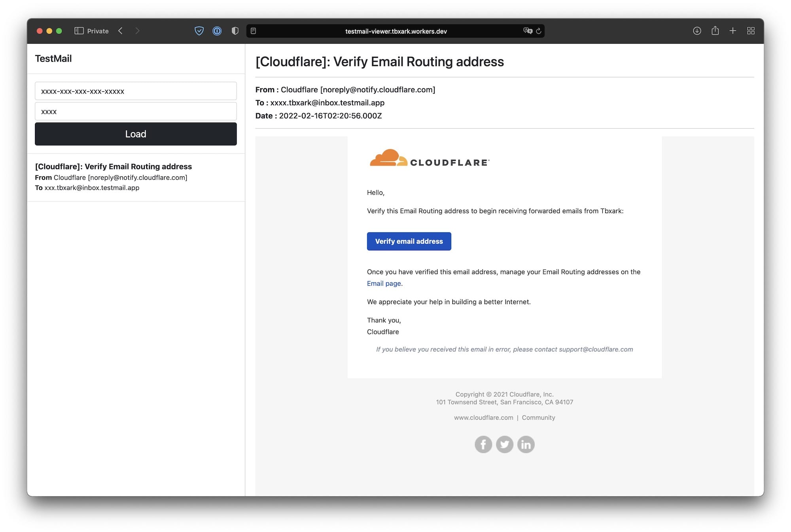The image size is (791, 532).
Task: Open Cloudflare Twitter icon in footer
Action: click(505, 445)
